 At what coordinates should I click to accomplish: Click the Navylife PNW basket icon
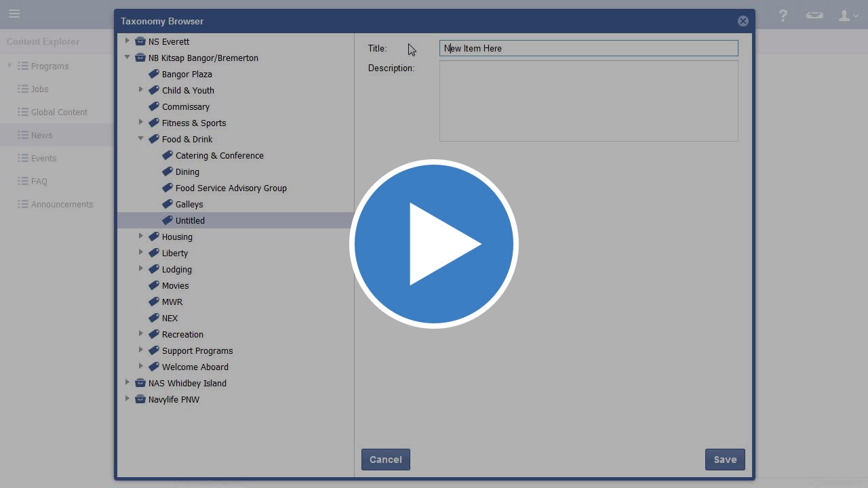point(140,399)
